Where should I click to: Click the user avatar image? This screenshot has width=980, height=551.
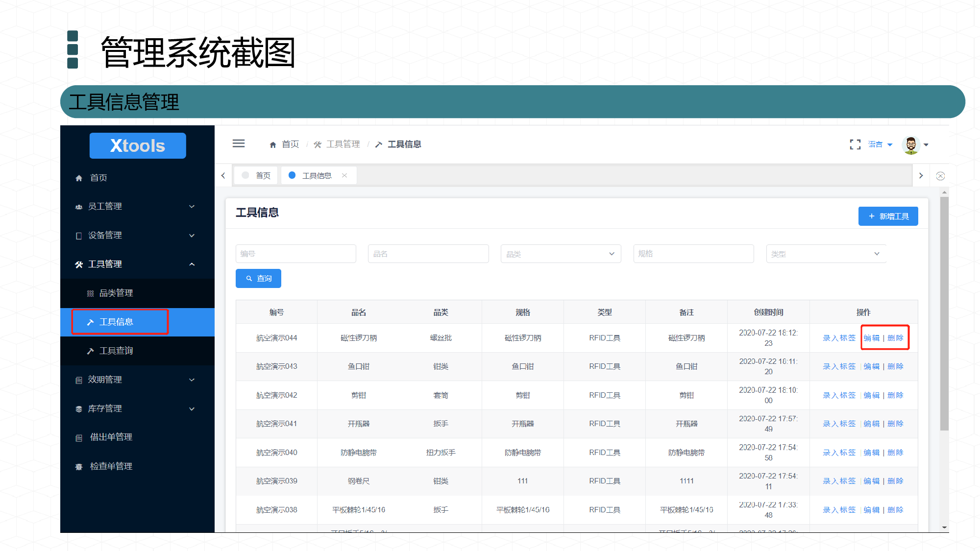[911, 145]
